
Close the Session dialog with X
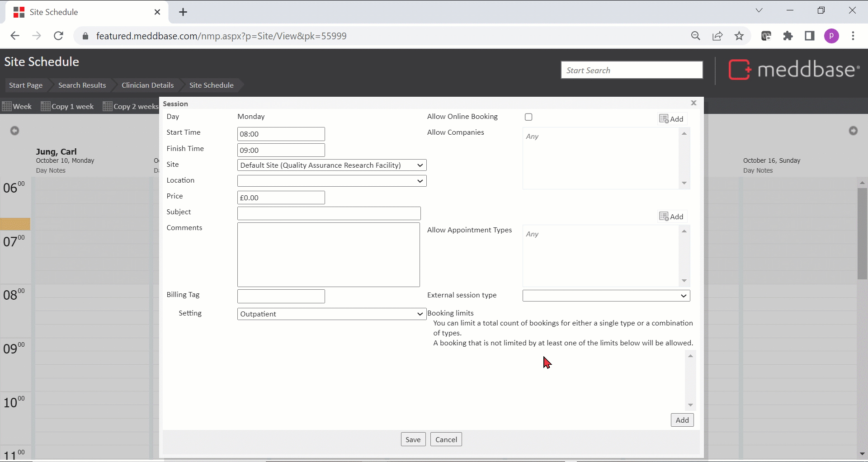tap(694, 103)
